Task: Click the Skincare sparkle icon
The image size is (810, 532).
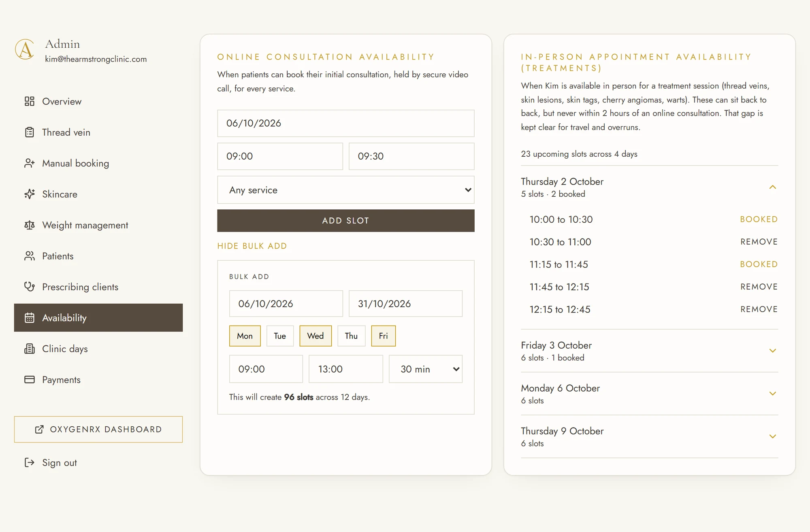Action: tap(30, 194)
